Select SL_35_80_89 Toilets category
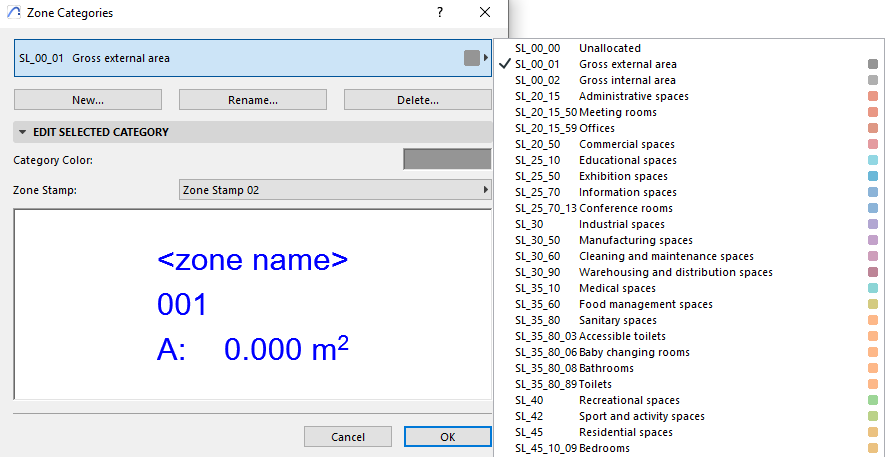 pyautogui.click(x=689, y=384)
